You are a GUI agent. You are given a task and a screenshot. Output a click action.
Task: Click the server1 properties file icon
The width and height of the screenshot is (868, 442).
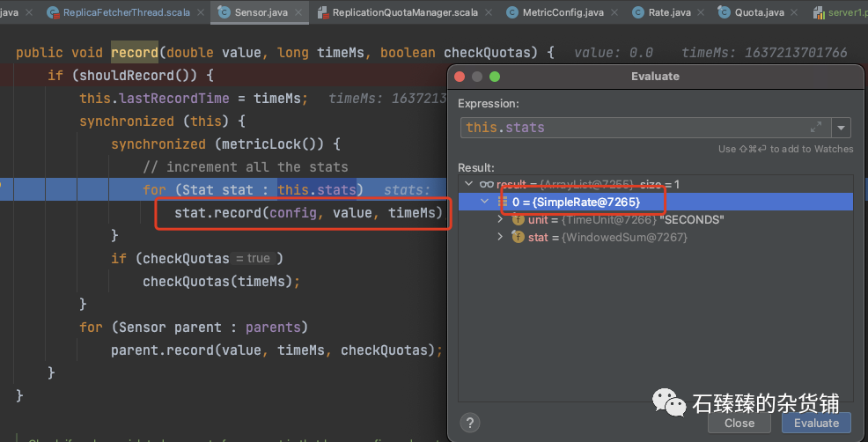(819, 12)
